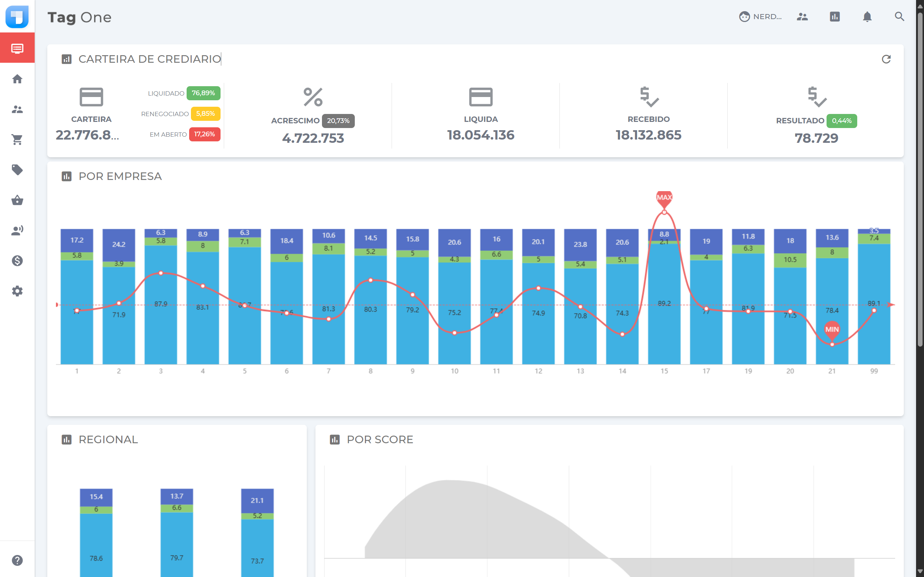The width and height of the screenshot is (924, 577).
Task: Select the price tag sidebar icon
Action: (17, 170)
